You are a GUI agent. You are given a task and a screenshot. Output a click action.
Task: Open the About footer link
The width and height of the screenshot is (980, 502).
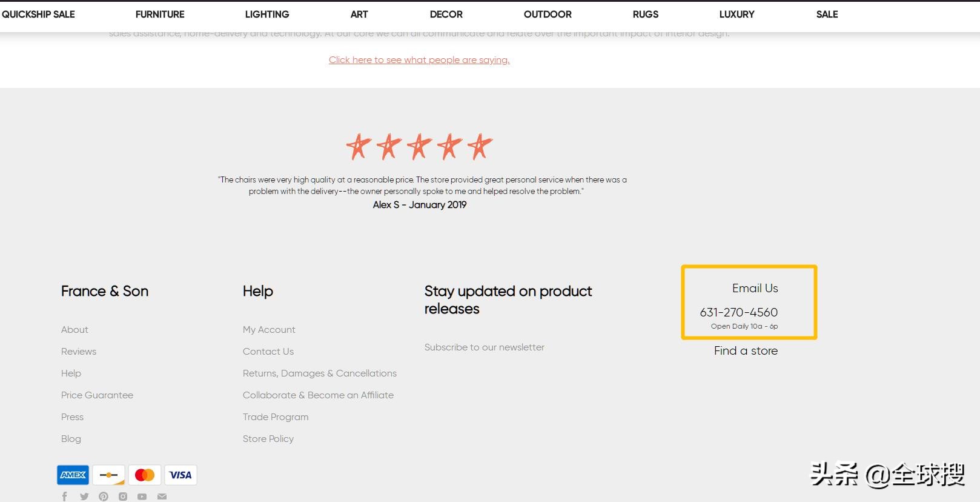74,329
